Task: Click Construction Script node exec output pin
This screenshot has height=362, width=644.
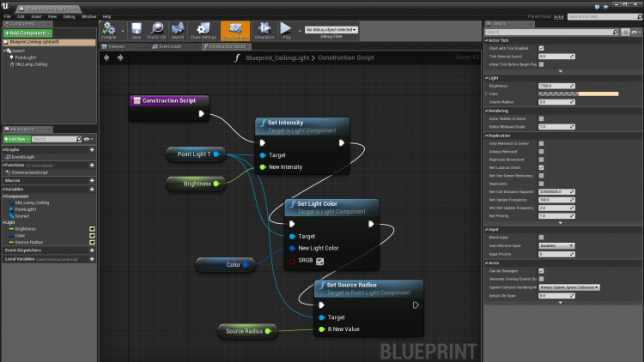Action: click(x=201, y=114)
